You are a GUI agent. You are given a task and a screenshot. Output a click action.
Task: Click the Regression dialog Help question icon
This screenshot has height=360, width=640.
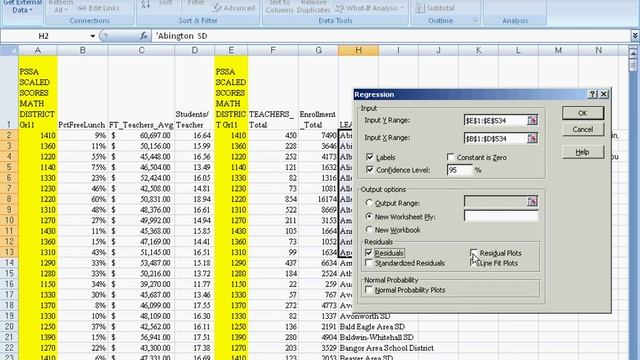point(593,94)
